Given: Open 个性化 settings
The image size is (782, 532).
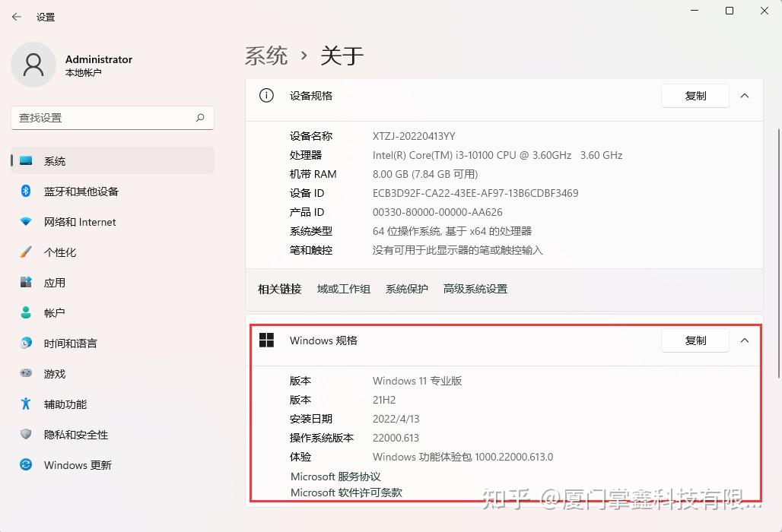Looking at the screenshot, I should coord(113,252).
